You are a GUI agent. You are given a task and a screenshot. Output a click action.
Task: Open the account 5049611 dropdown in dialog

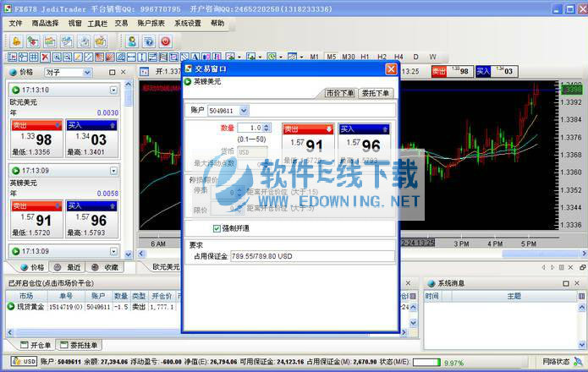pyautogui.click(x=244, y=111)
